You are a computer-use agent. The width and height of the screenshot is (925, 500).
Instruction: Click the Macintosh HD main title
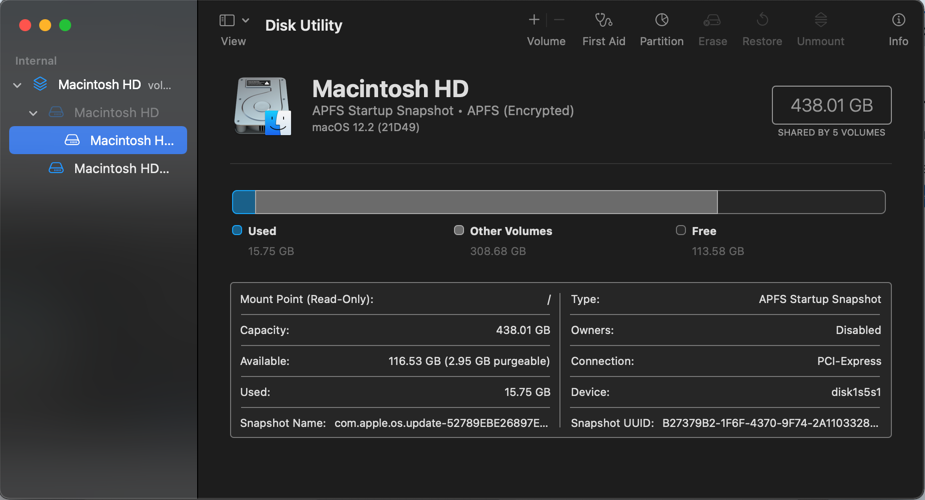click(390, 89)
